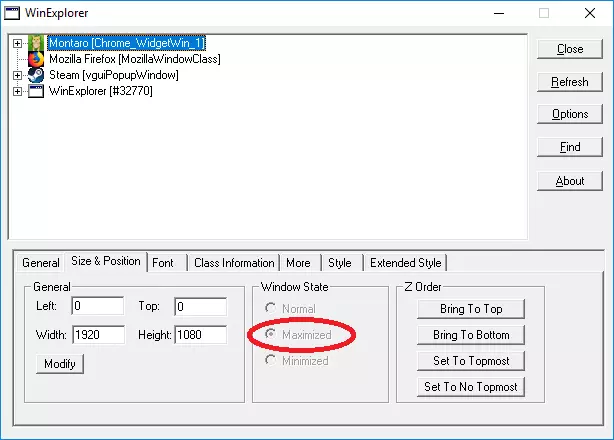Open the Extended Style tab
Viewport: 614px width, 440px height.
(406, 263)
